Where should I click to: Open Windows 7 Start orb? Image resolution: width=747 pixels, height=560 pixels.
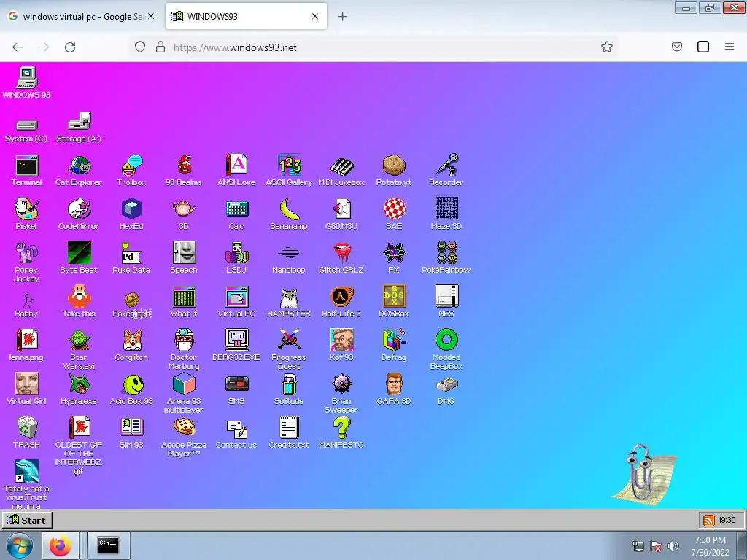[x=19, y=545]
